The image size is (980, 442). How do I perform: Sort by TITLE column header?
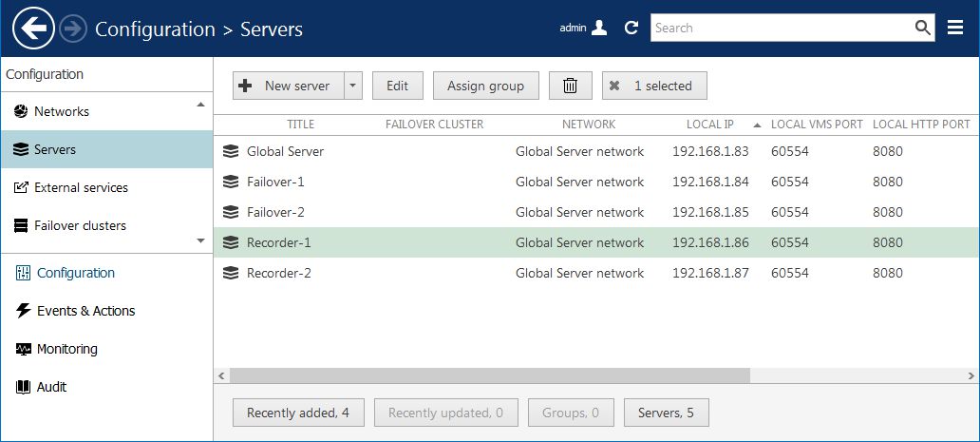point(301,125)
